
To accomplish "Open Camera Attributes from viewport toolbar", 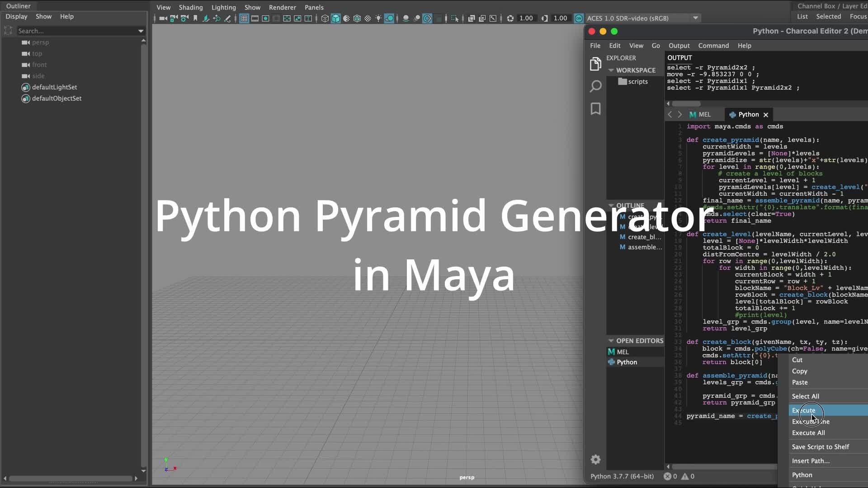I will click(x=184, y=19).
